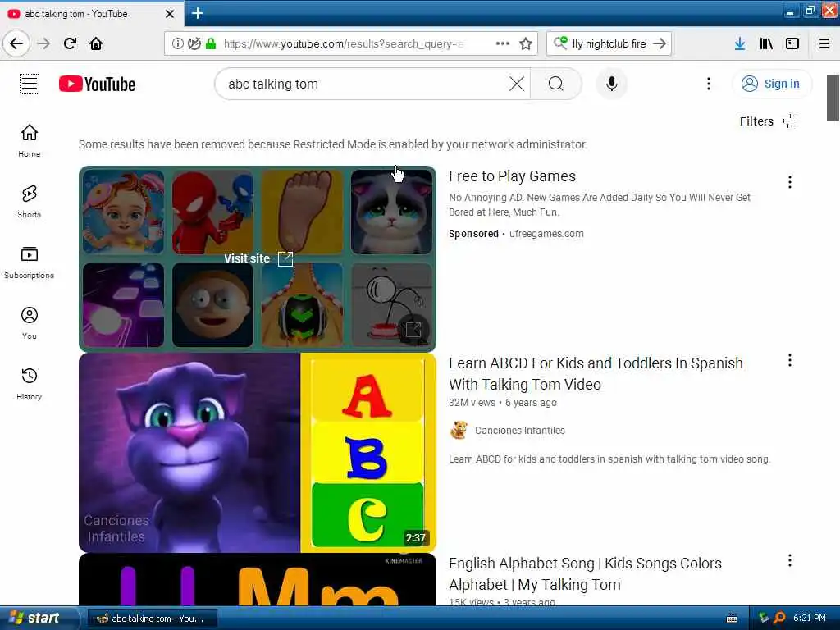This screenshot has width=840, height=630.
Task: Open Home in the sidebar
Action: tap(30, 140)
